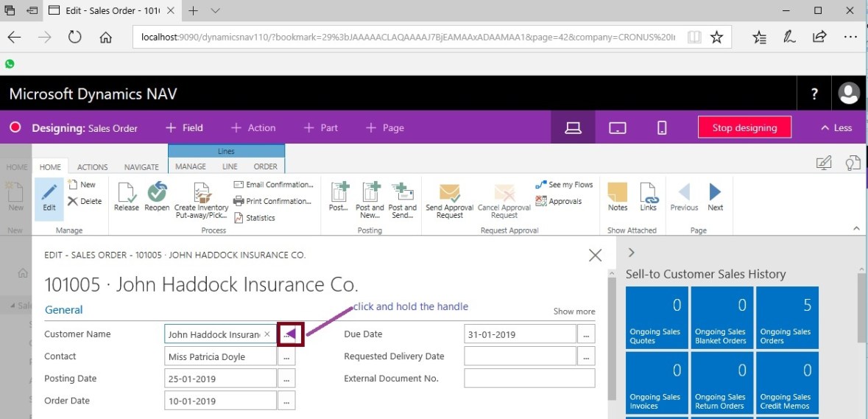Click the Stop designing button
The width and height of the screenshot is (868, 419).
click(744, 127)
